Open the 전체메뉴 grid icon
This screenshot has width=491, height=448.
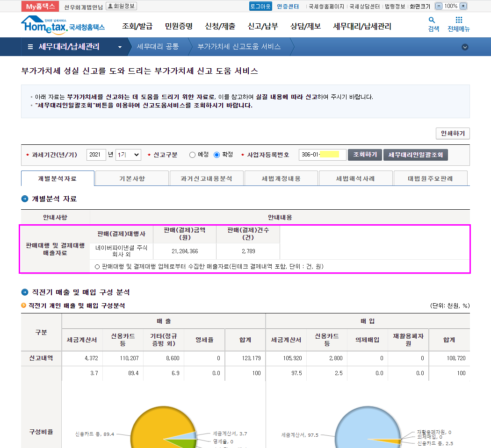pyautogui.click(x=459, y=20)
